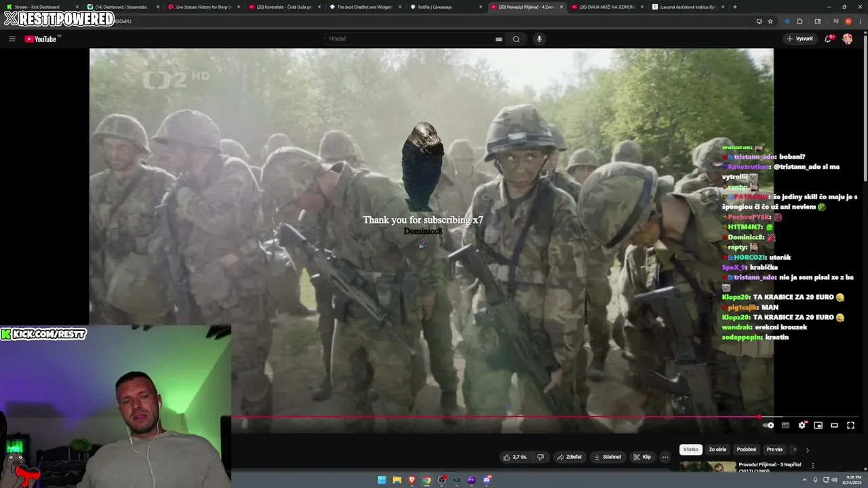Open OBS Studio from taskbar
Image resolution: width=868 pixels, height=488 pixels.
click(442, 480)
